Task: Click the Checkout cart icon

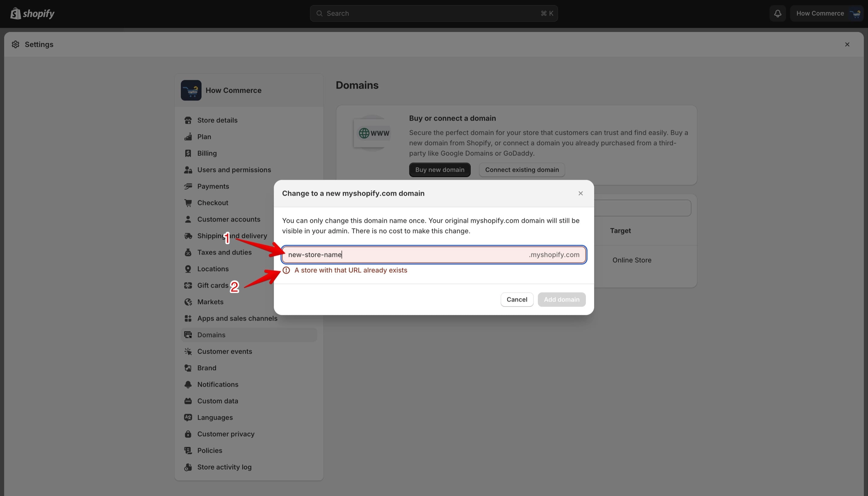Action: pyautogui.click(x=188, y=203)
